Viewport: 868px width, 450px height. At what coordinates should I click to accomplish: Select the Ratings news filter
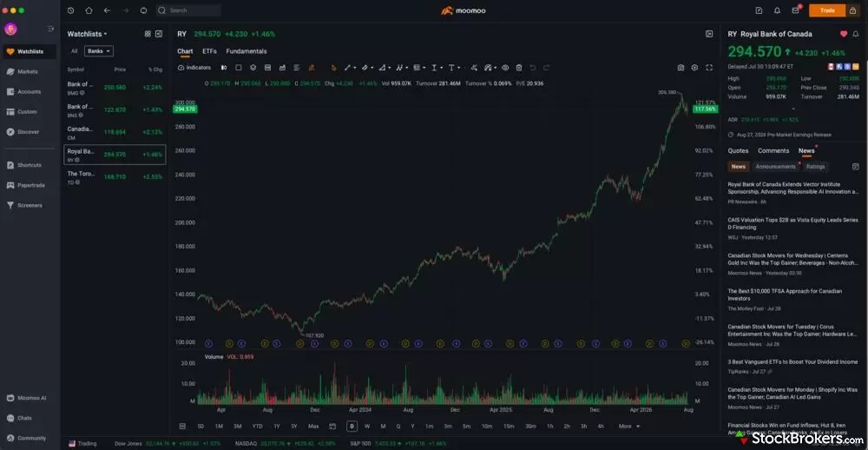[x=815, y=166]
